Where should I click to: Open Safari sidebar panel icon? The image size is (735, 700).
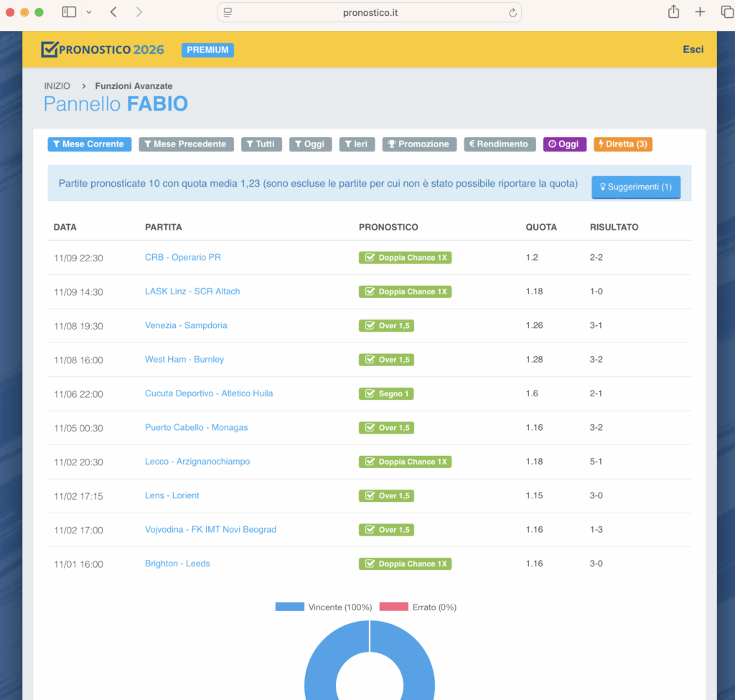[x=69, y=12]
